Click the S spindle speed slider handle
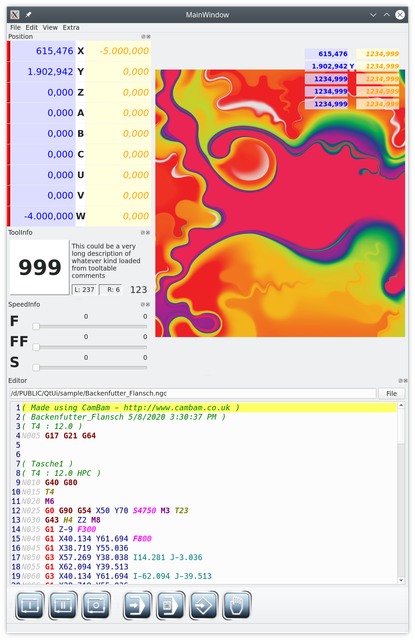415x640 pixels. point(36,367)
